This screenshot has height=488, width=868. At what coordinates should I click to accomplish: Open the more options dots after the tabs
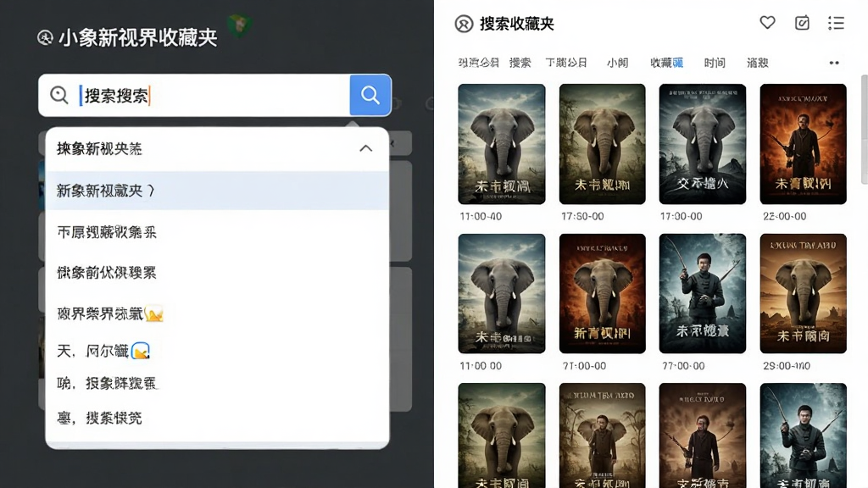coord(834,63)
